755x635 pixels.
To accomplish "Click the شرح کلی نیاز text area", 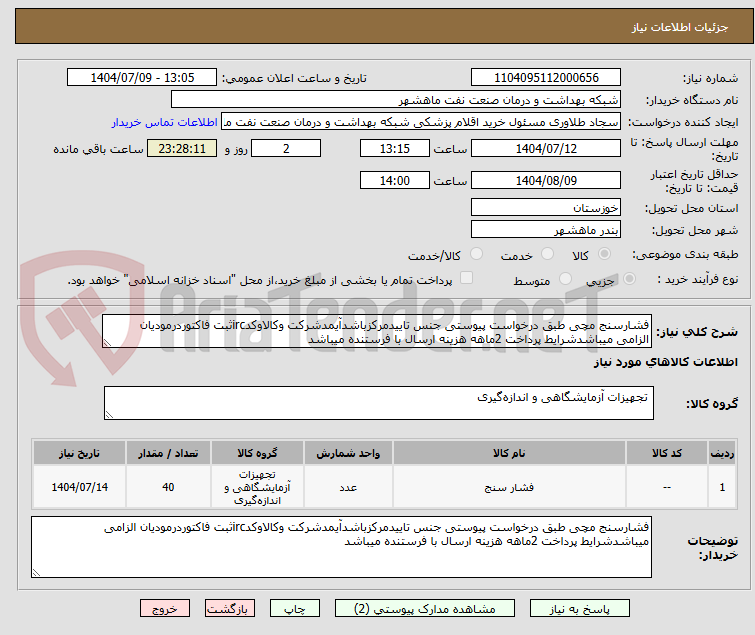I will pos(377,331).
